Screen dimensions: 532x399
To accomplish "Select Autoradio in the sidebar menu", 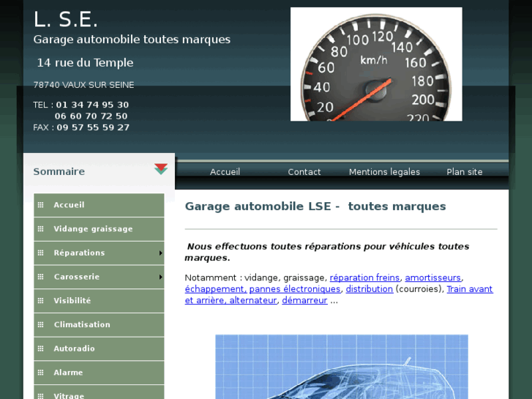I will pyautogui.click(x=99, y=348).
